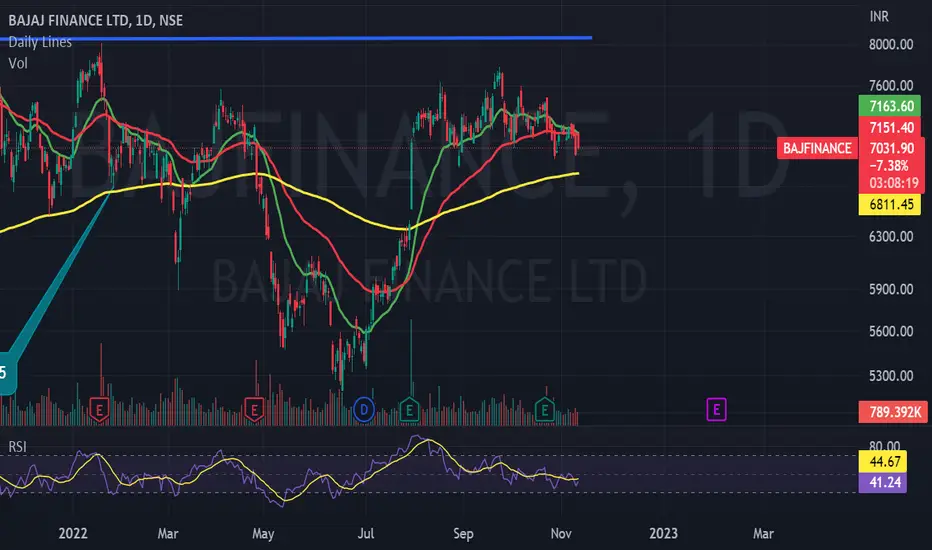This screenshot has height=550, width=932.
Task: Click the green earnings marker near November
Action: 544,409
